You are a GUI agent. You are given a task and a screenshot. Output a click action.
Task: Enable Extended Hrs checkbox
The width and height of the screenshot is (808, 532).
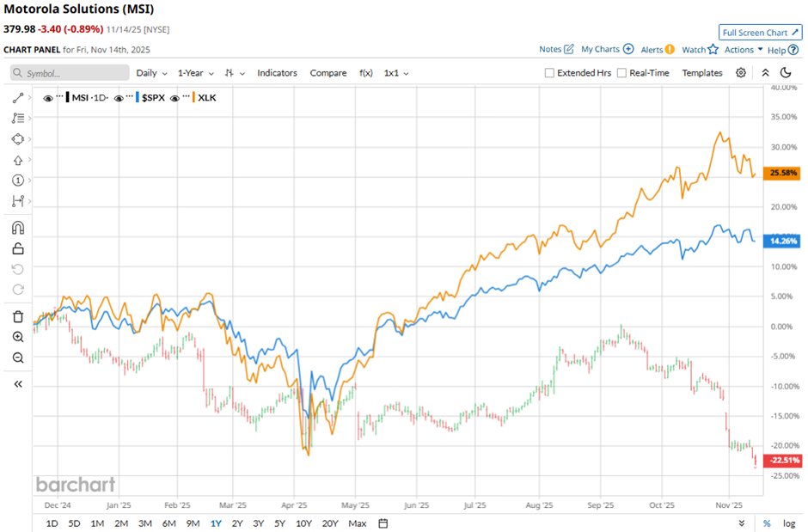click(x=549, y=73)
